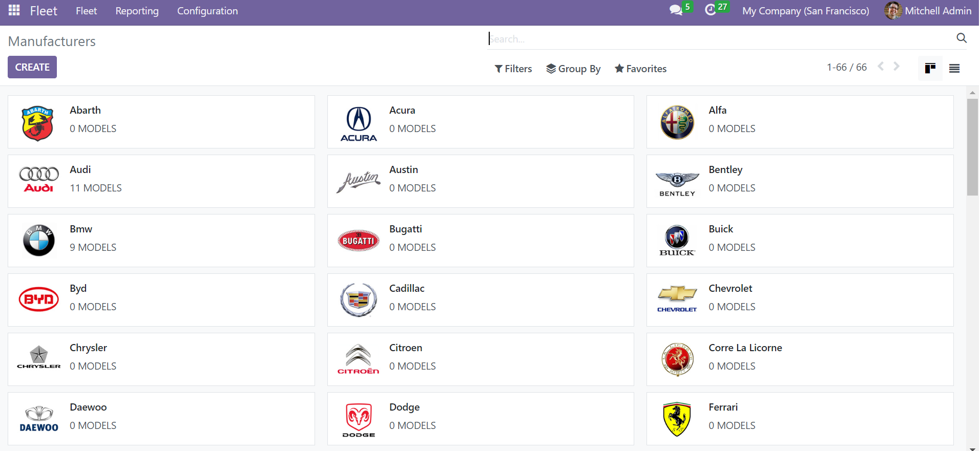Click the Acura logo

[359, 124]
